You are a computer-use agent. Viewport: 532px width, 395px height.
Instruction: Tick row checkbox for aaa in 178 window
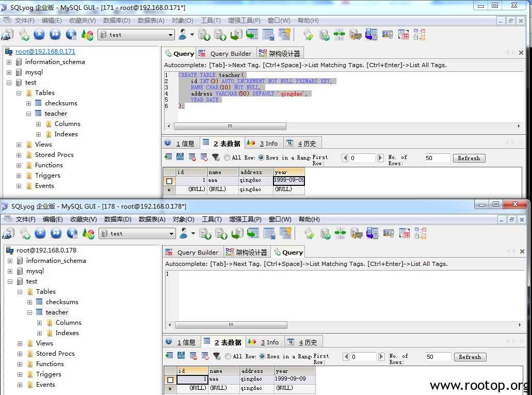pos(170,380)
